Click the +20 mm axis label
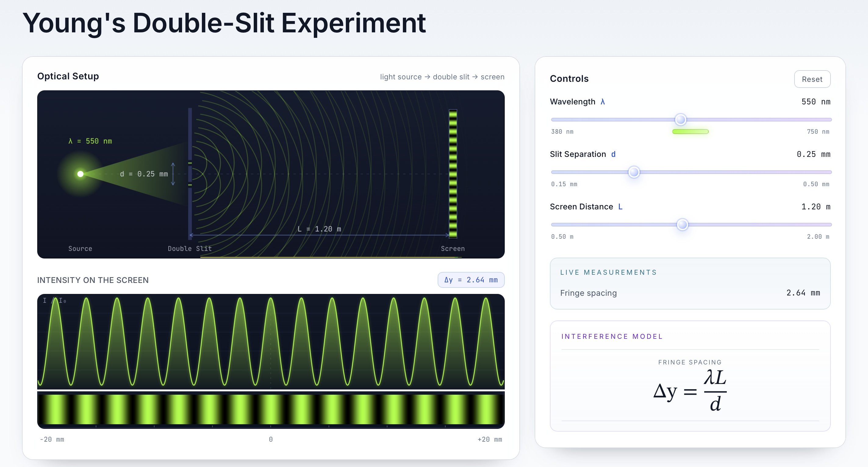Image resolution: width=868 pixels, height=467 pixels. tap(490, 439)
